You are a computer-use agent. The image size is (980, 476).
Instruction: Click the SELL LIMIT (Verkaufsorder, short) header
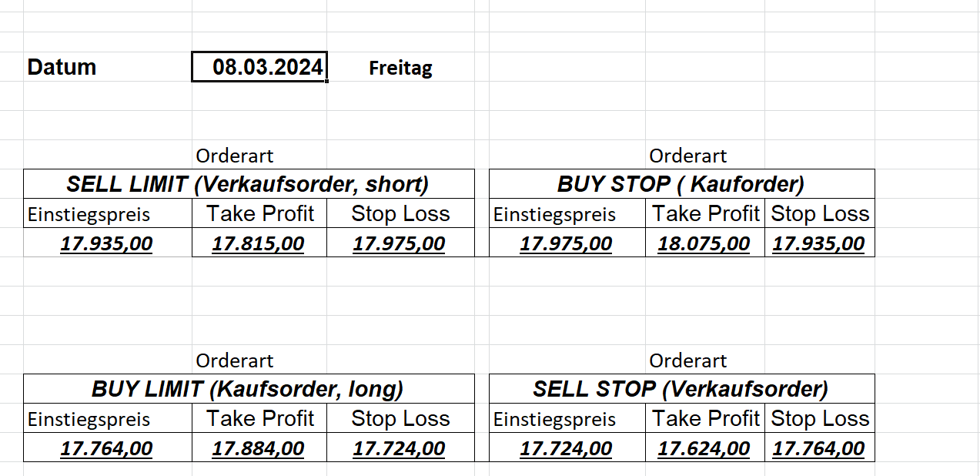[x=248, y=184]
